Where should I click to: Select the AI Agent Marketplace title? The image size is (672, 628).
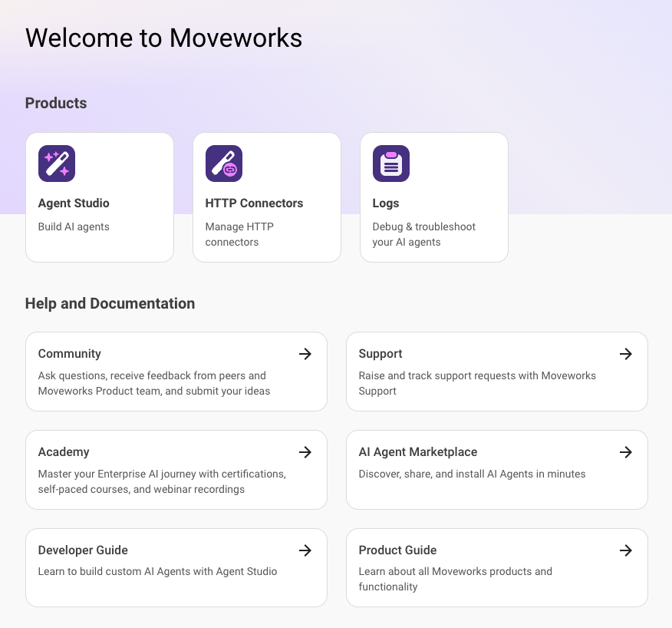[418, 452]
